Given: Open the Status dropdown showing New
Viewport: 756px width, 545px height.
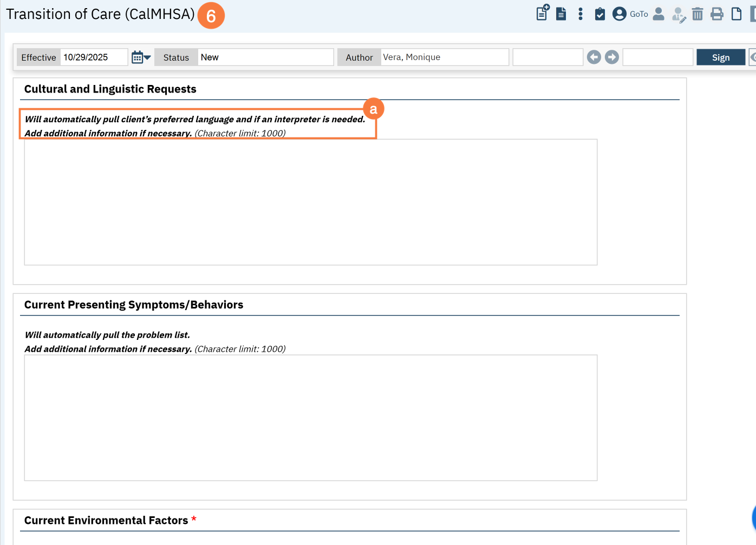Looking at the screenshot, I should [x=265, y=57].
